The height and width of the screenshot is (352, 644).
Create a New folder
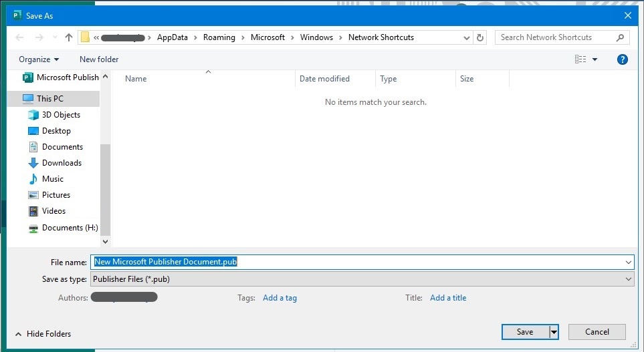tap(99, 59)
